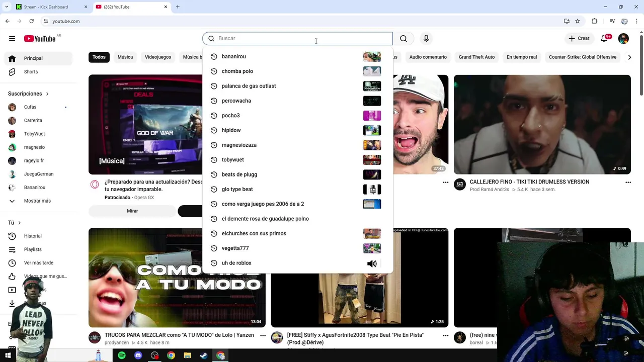Click the magnifier search button

click(404, 39)
